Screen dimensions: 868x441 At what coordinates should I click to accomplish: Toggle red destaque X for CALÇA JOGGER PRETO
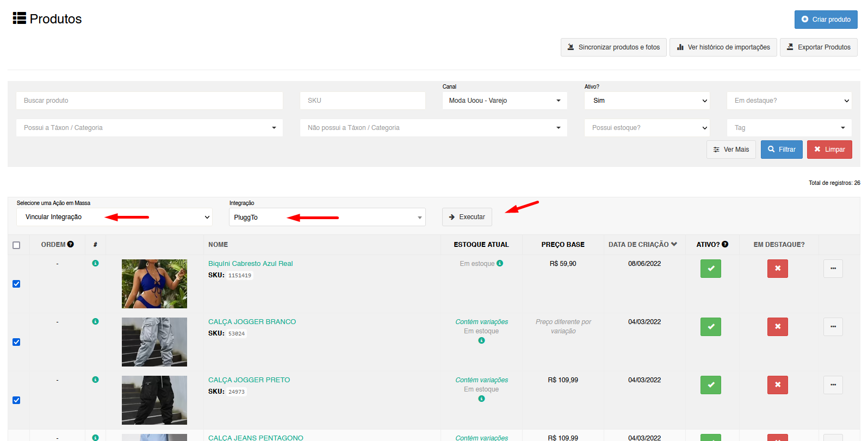pyautogui.click(x=778, y=385)
